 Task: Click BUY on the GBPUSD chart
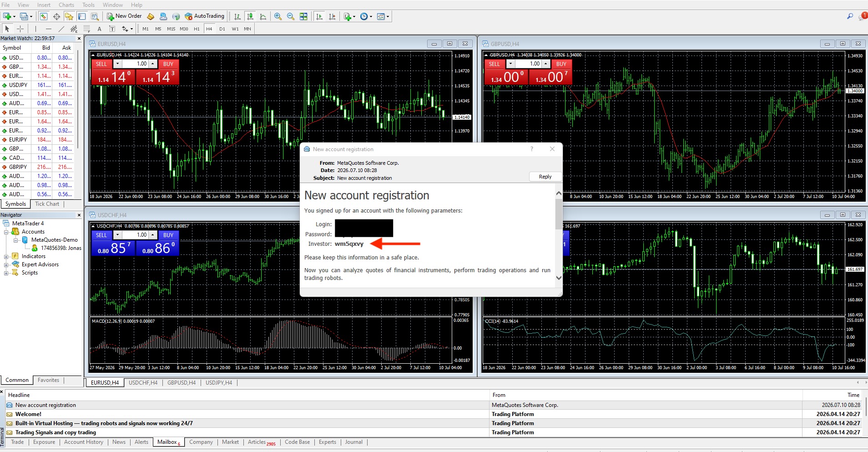point(561,64)
